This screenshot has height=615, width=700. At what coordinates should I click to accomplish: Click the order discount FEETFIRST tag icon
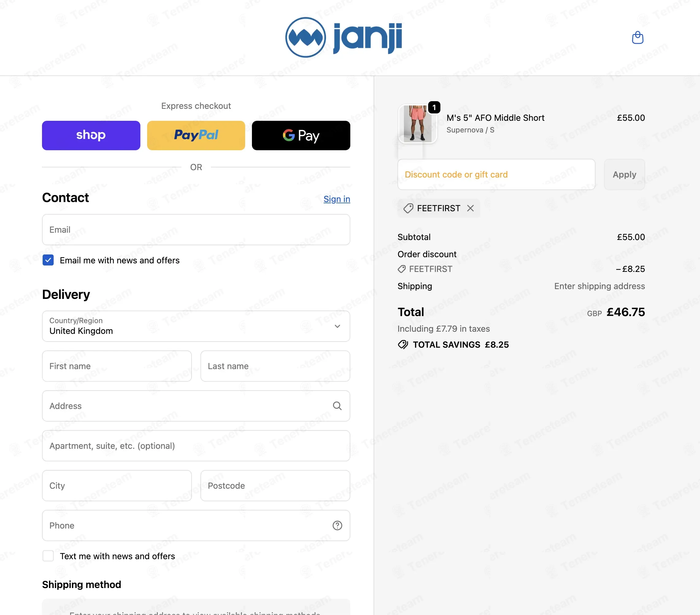pyautogui.click(x=402, y=269)
